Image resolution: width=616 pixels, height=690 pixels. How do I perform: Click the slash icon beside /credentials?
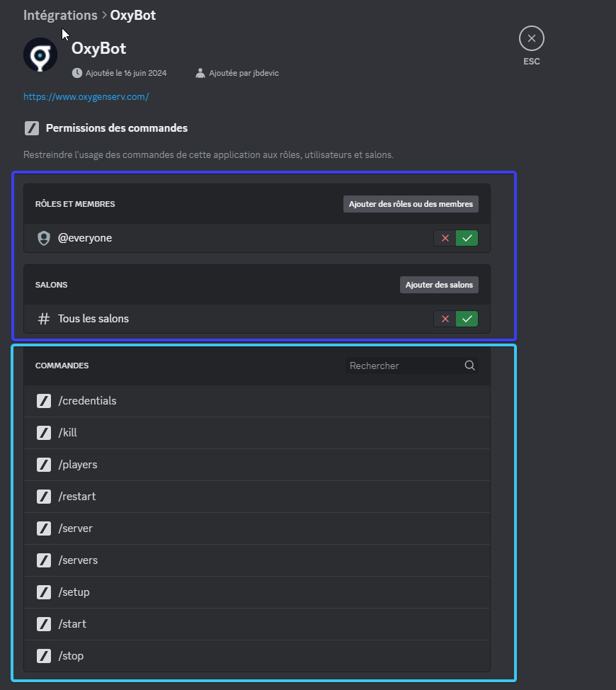pyautogui.click(x=44, y=401)
